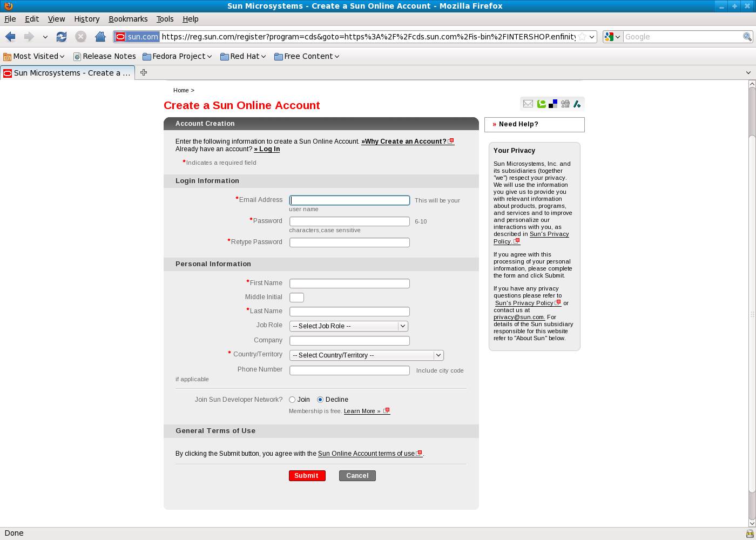Click the bookmark star in address bar
The width and height of the screenshot is (756, 540).
tap(582, 37)
